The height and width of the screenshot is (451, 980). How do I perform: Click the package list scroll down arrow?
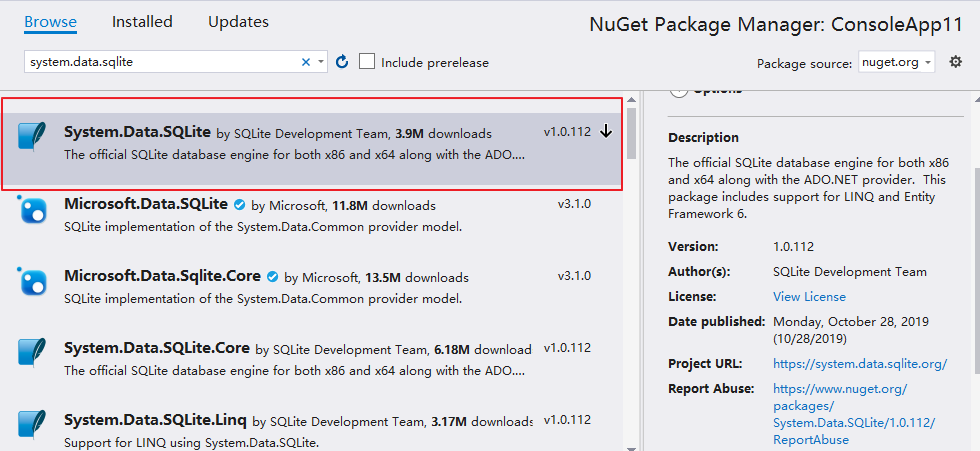click(631, 447)
